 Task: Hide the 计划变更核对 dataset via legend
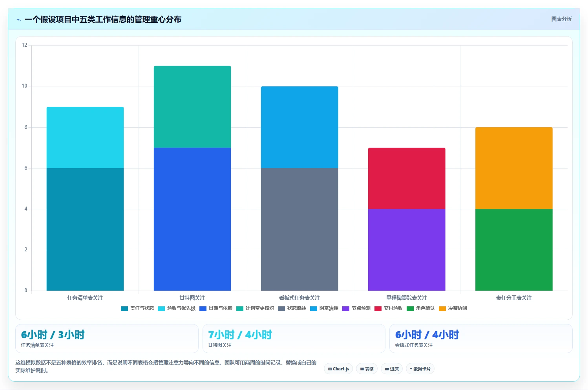255,309
